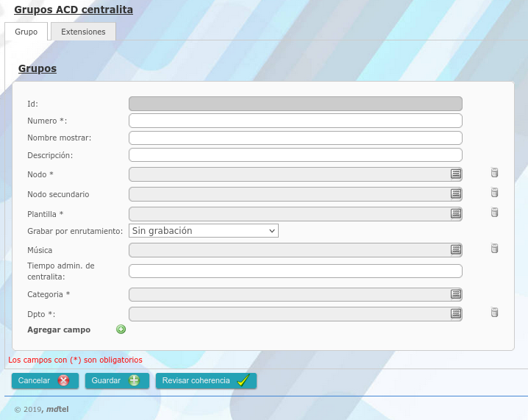Focus the Numero input field

pos(296,121)
